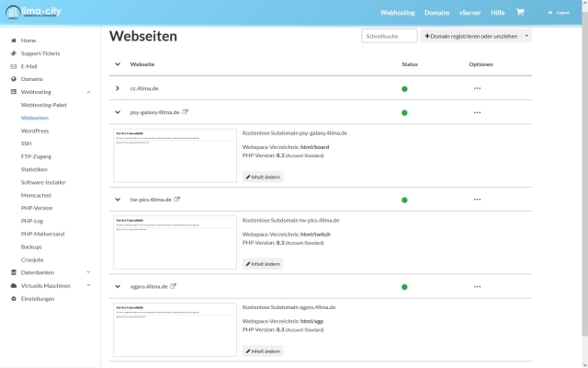The height and width of the screenshot is (368, 588).
Task: Click Inhalt ändern for xgpro.4lima.de
Action: point(263,351)
